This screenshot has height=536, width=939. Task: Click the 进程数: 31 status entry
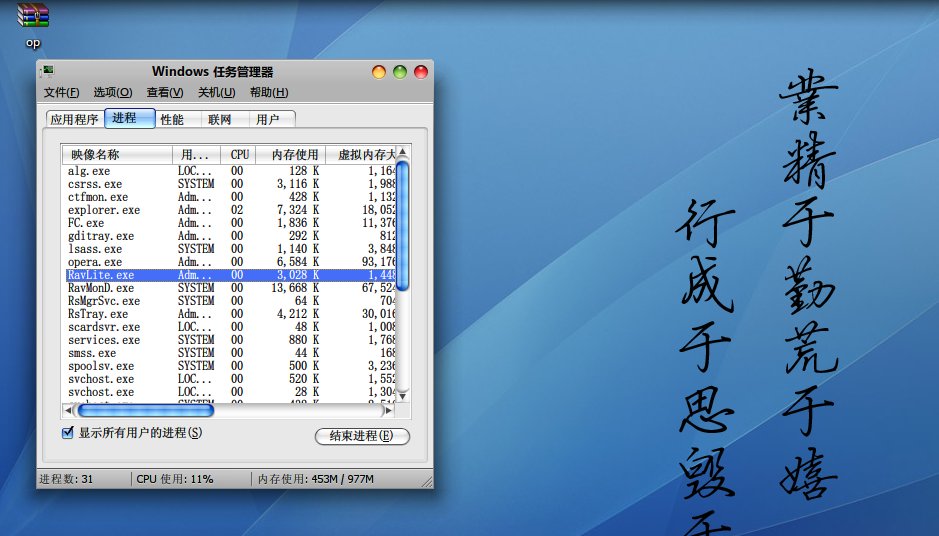coord(66,479)
